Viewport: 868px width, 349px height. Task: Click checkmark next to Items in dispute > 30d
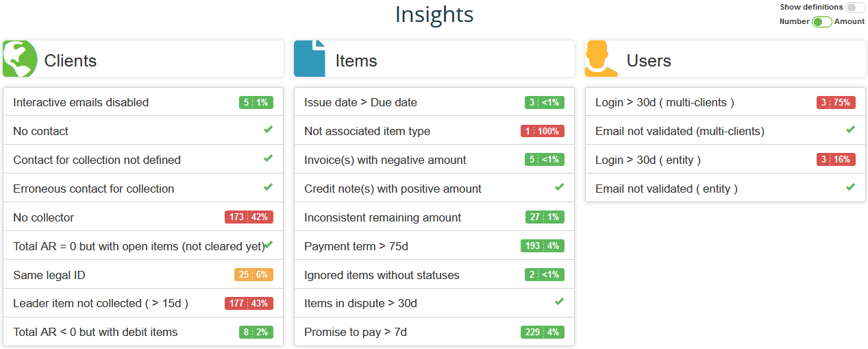[559, 302]
